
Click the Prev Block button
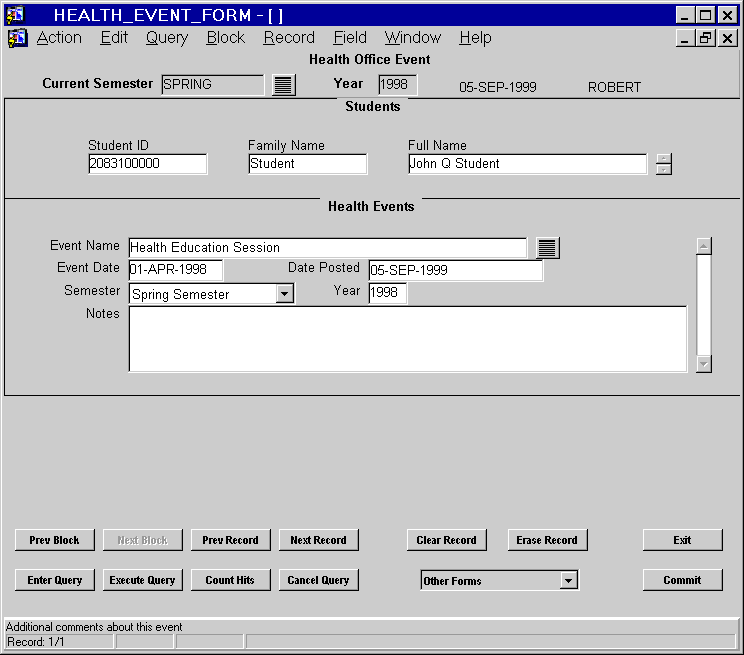(55, 540)
